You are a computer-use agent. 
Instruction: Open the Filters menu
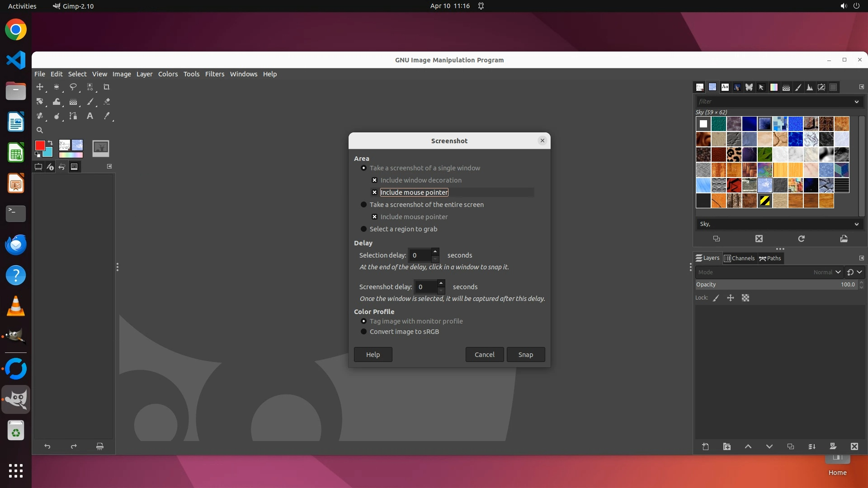point(214,74)
